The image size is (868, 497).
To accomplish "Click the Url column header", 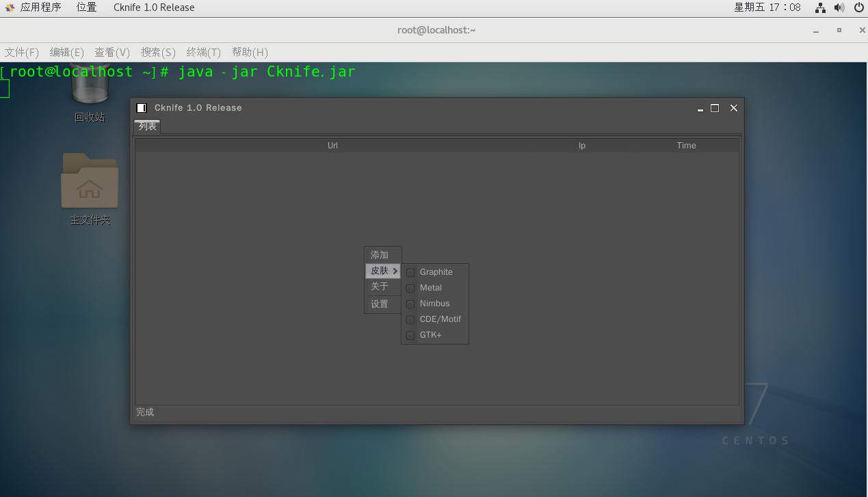I will pyautogui.click(x=332, y=146).
